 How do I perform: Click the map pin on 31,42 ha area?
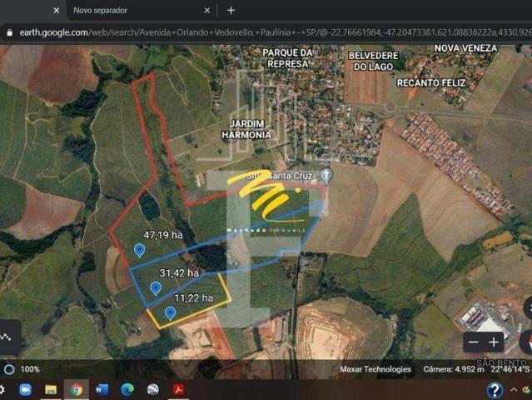[x=156, y=287]
